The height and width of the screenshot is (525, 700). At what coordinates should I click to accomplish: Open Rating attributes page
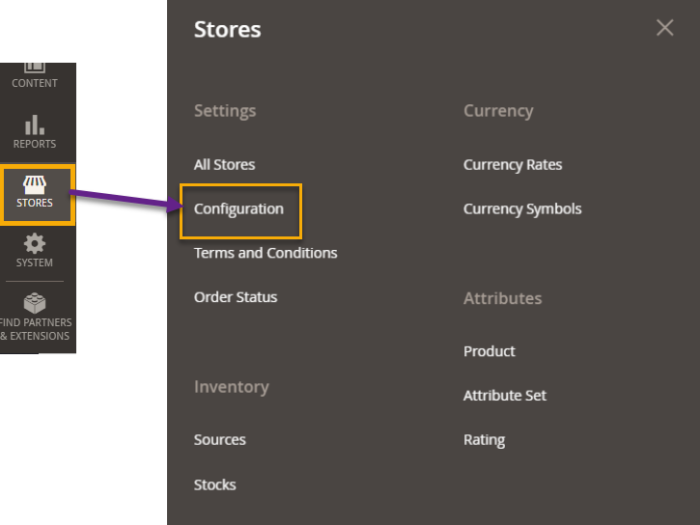click(484, 440)
